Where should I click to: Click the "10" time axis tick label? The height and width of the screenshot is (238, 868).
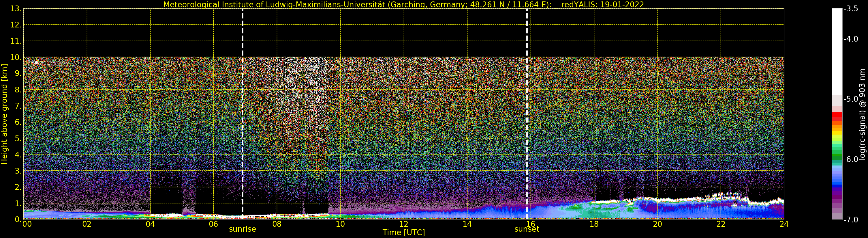(x=340, y=224)
